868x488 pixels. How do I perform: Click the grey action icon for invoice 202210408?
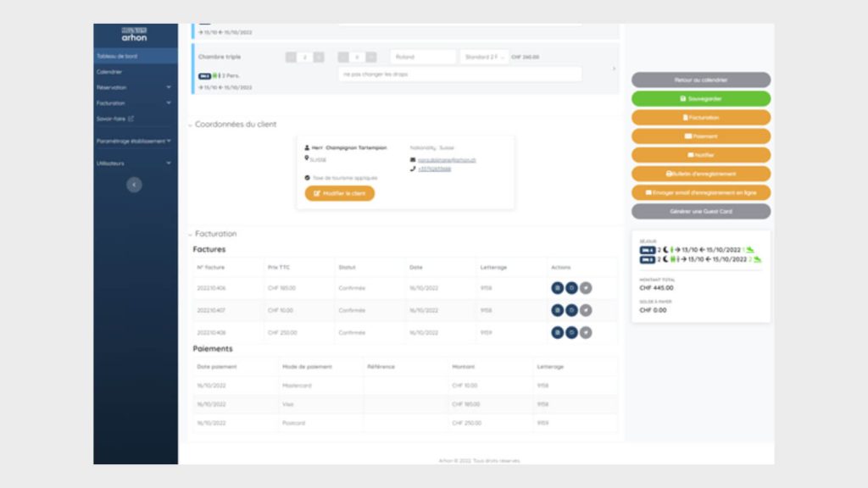coord(586,332)
